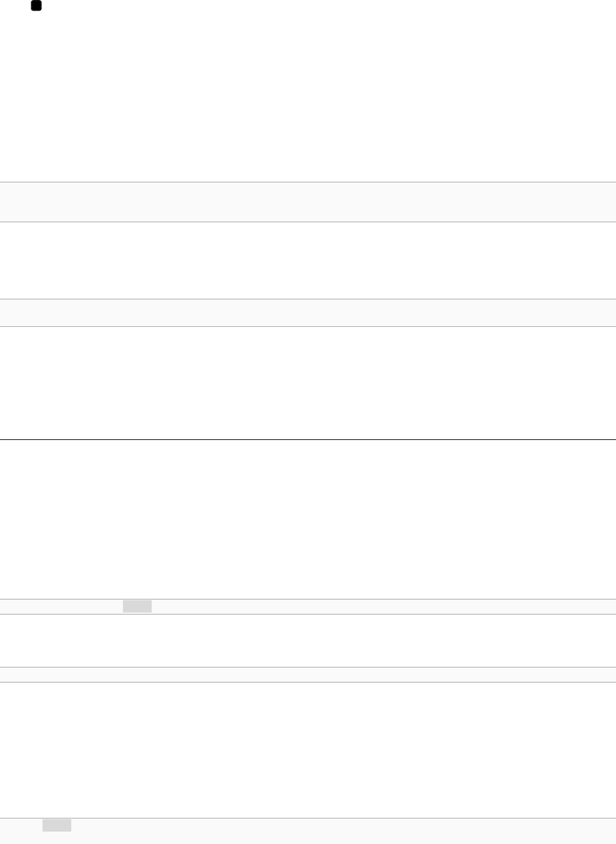Click the footer bar right of its gray chip
616x844 pixels.
pos(344,831)
